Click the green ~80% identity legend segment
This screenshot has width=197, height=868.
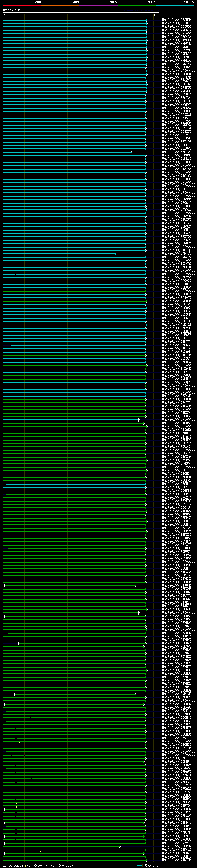pyautogui.click(x=136, y=6)
